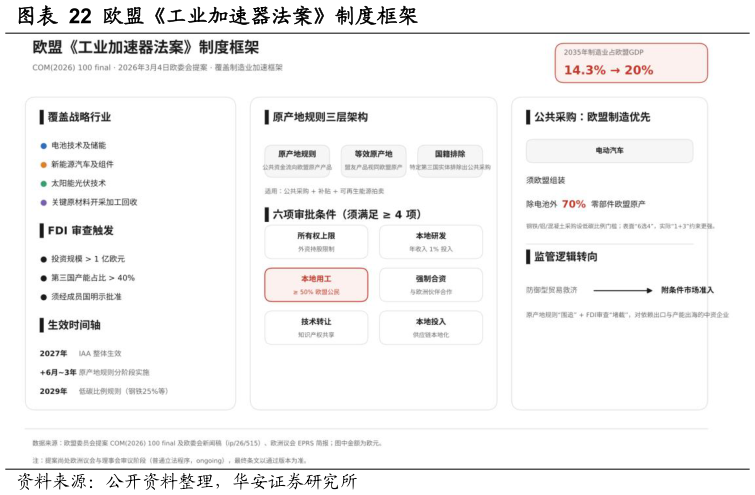Click the note starting with 原产地规则"围追"
The width and height of the screenshot is (755, 495).
tap(627, 315)
